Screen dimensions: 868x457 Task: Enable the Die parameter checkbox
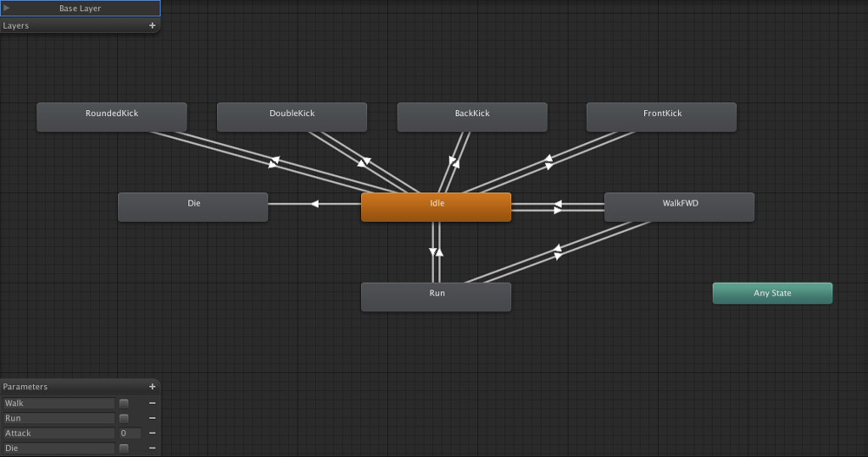point(124,448)
